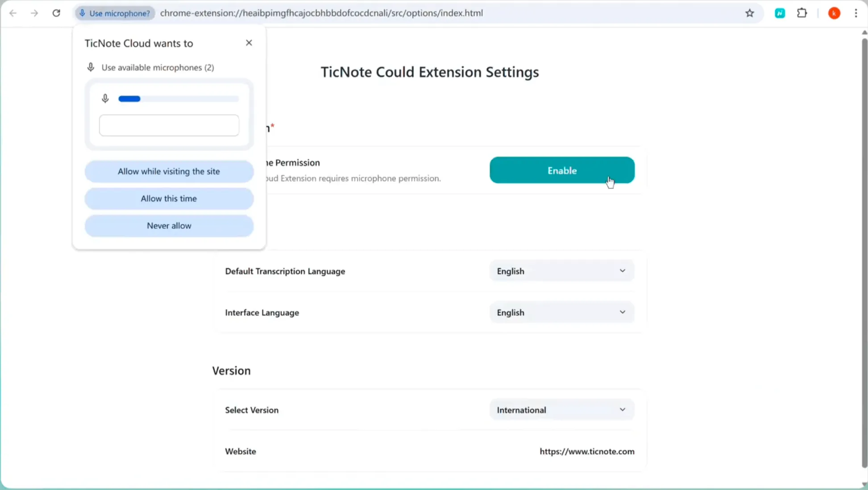Select Never allow

pos(169,226)
